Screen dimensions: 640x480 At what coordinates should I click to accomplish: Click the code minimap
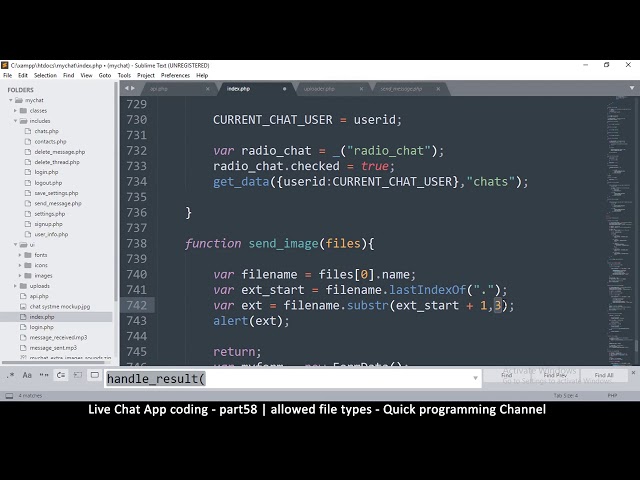pos(619,231)
